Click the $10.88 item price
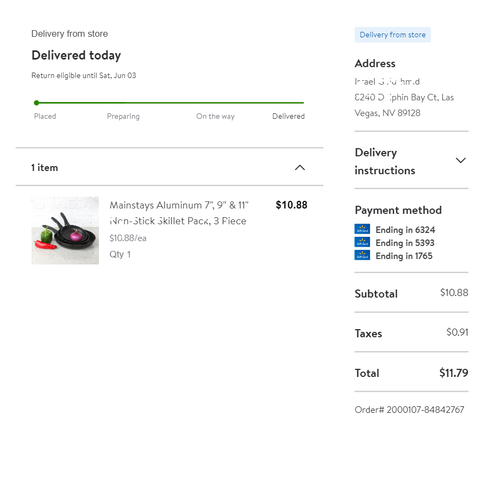The height and width of the screenshot is (486, 500). 291,205
